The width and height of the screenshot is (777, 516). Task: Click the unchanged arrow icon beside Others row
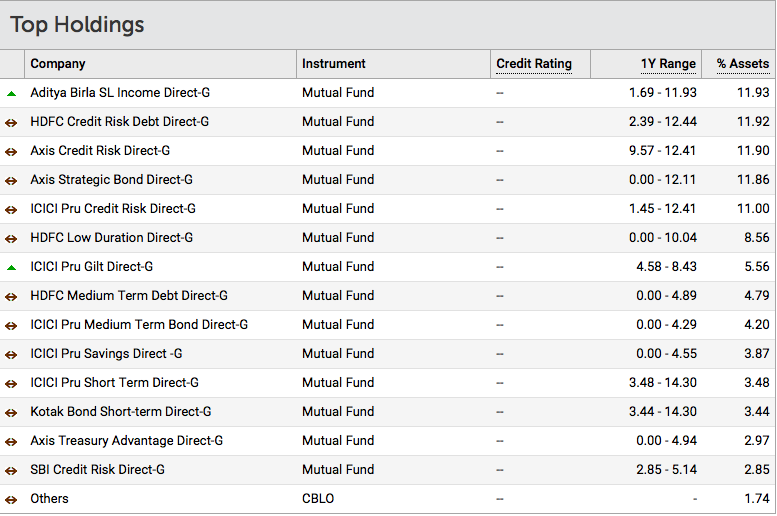[11, 500]
